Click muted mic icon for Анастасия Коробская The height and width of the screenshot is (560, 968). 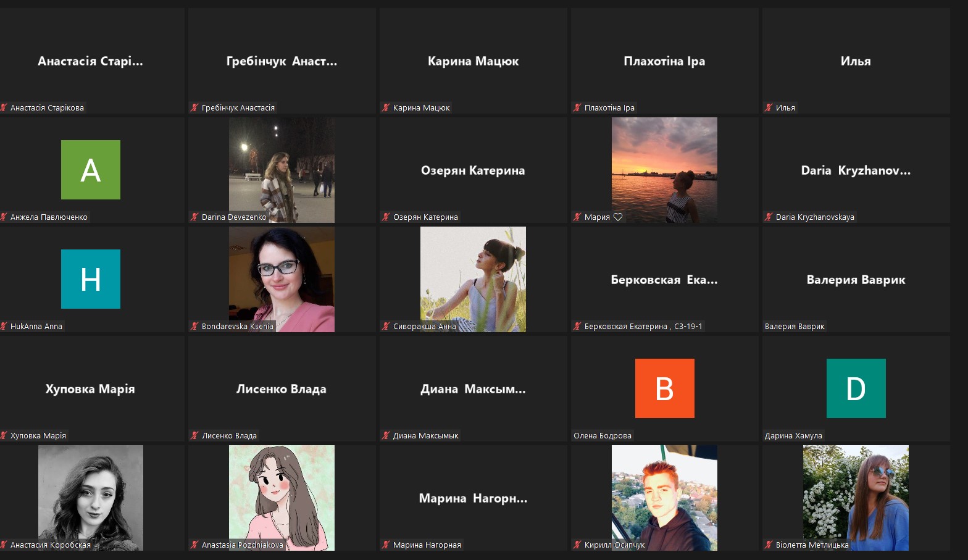tap(4, 545)
